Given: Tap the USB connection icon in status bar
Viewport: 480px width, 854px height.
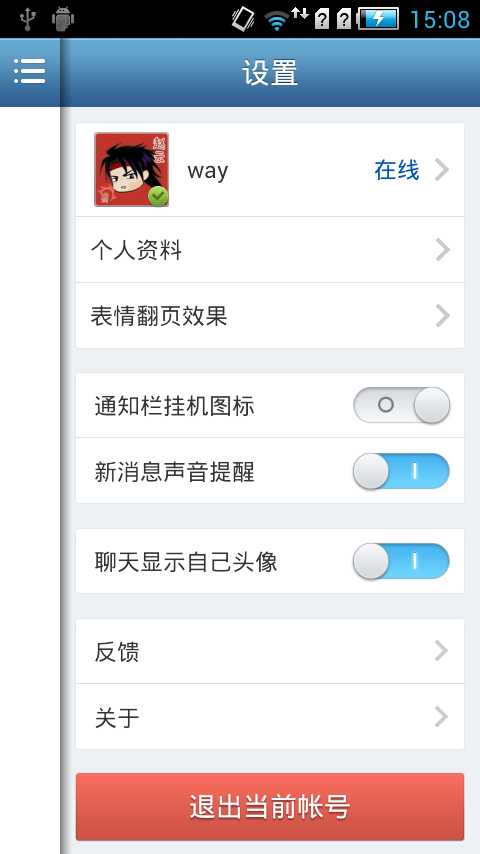Looking at the screenshot, I should [27, 19].
